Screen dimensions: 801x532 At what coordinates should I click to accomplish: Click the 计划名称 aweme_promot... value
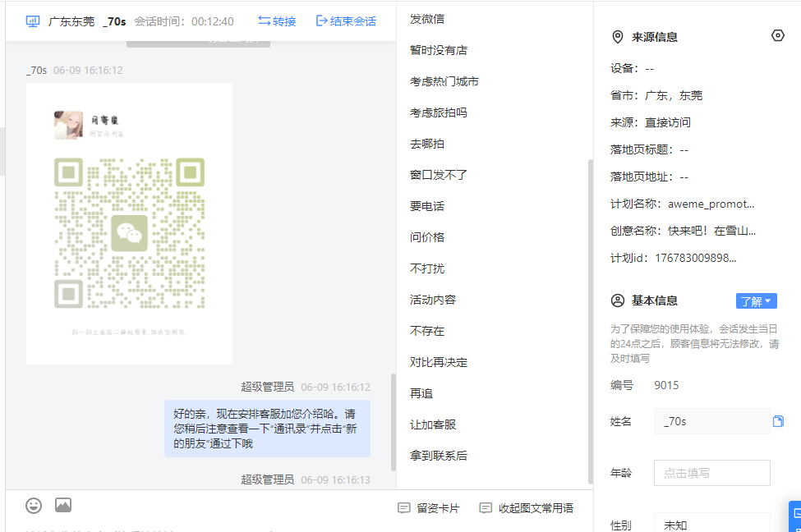(x=711, y=204)
